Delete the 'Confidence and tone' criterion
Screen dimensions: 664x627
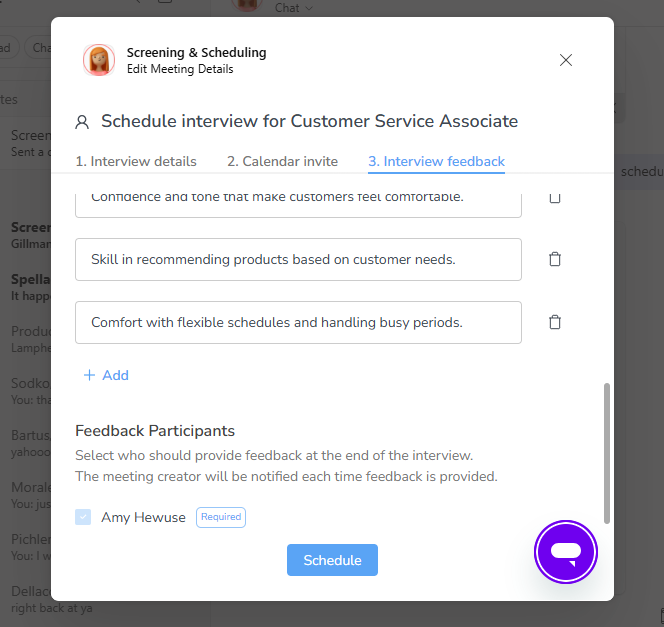click(555, 199)
